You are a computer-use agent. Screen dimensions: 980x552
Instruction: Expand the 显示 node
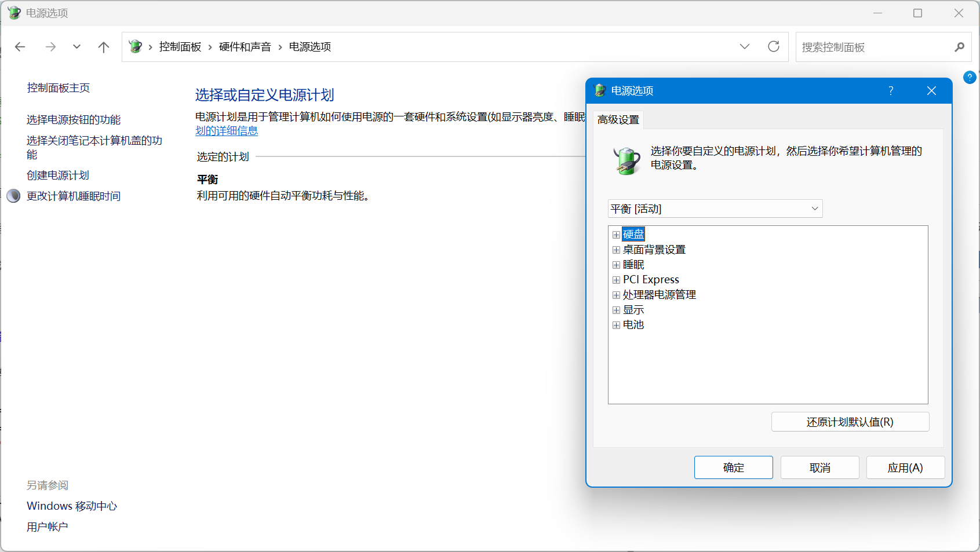(x=616, y=310)
